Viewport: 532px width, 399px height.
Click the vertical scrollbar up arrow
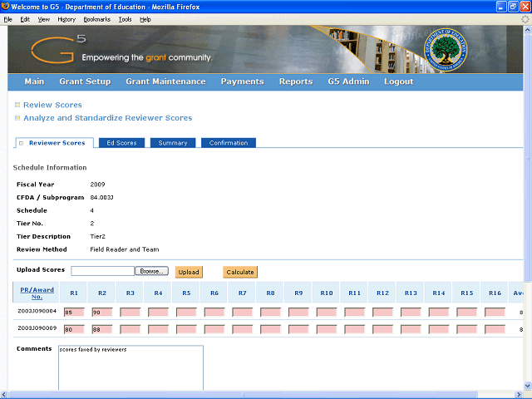tap(527, 30)
